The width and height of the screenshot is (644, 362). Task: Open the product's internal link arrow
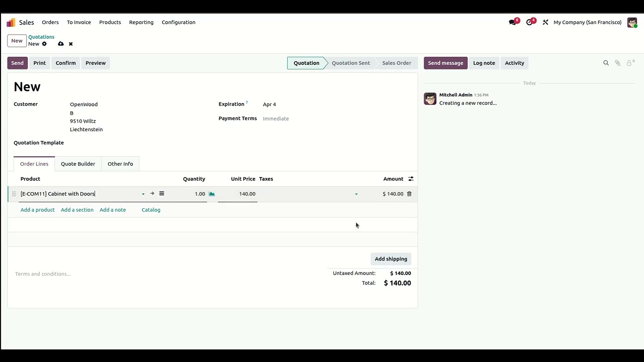[152, 194]
